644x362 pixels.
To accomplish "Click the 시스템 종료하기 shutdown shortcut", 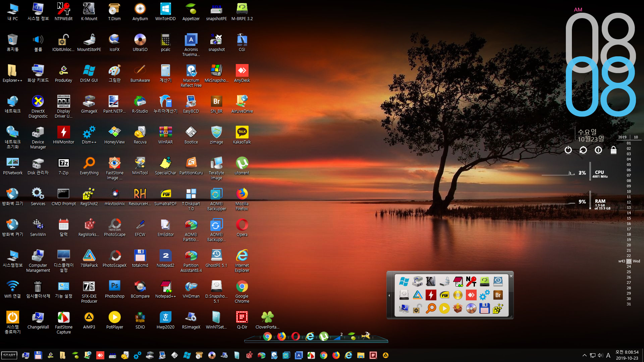I will pyautogui.click(x=12, y=322).
